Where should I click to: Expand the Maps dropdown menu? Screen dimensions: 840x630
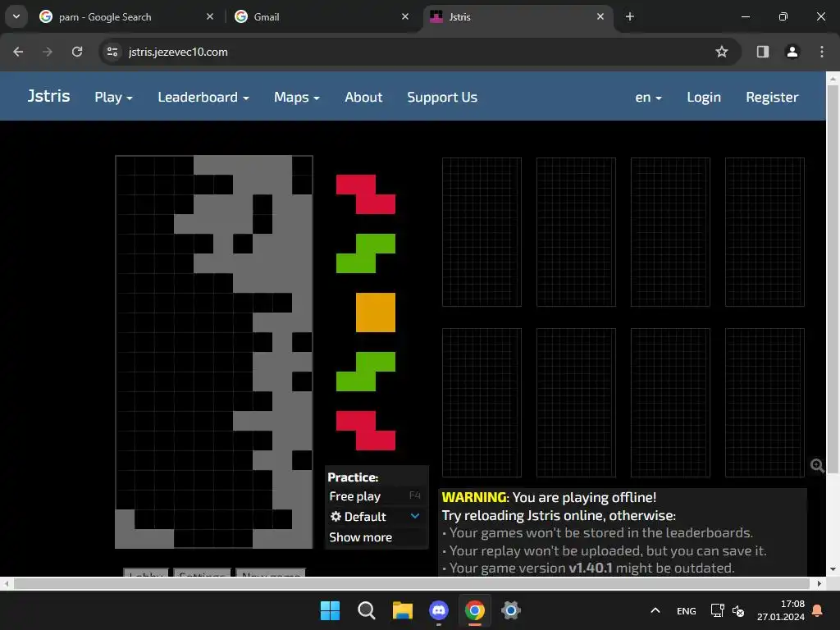297,97
